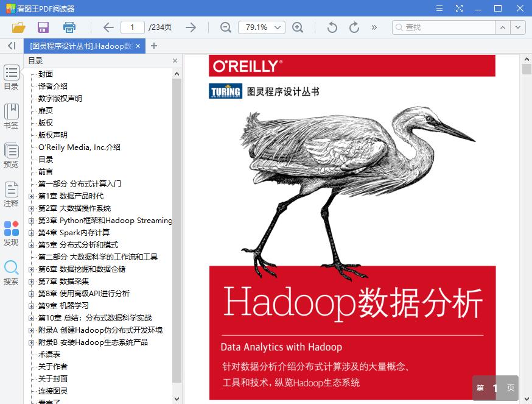Screen dimensions: 532x404
Task: Click the search text field 查找
Action: pos(444,27)
